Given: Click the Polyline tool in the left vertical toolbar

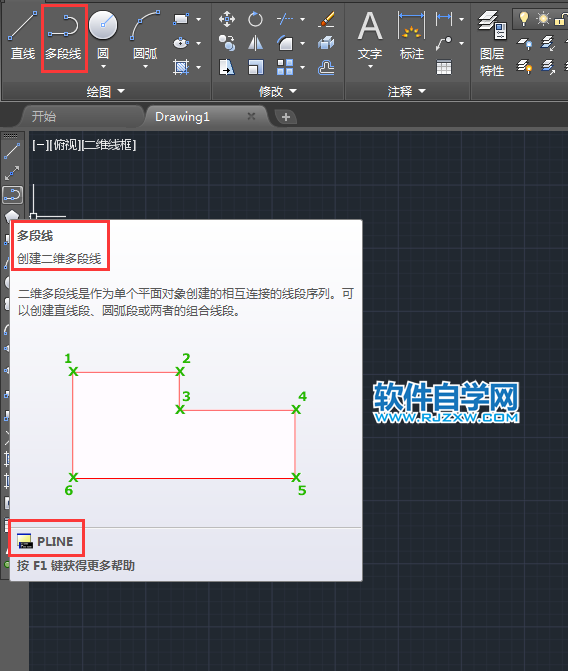Looking at the screenshot, I should tap(12, 195).
